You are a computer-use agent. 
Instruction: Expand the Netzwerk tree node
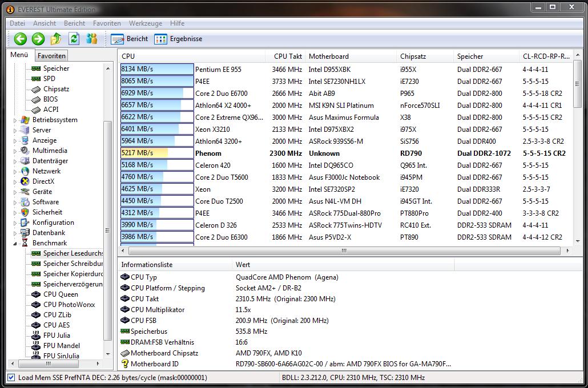coord(15,171)
